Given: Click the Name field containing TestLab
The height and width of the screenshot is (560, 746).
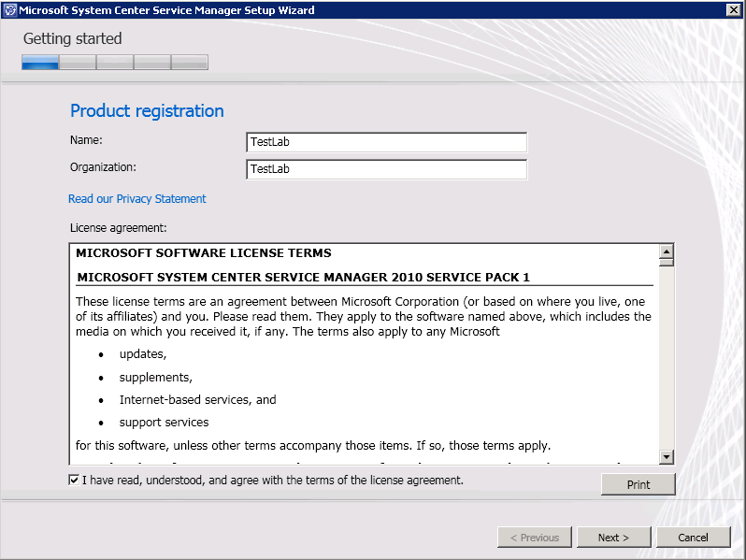Looking at the screenshot, I should (x=386, y=142).
